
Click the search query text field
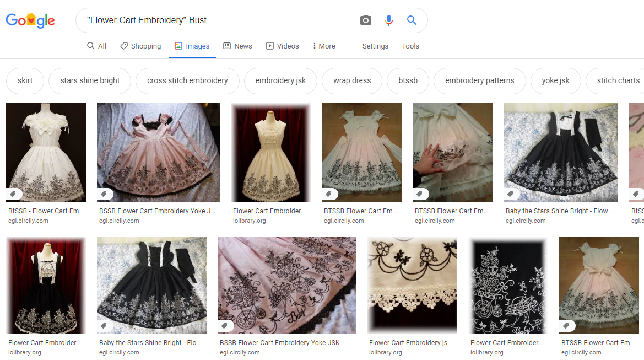(x=220, y=20)
